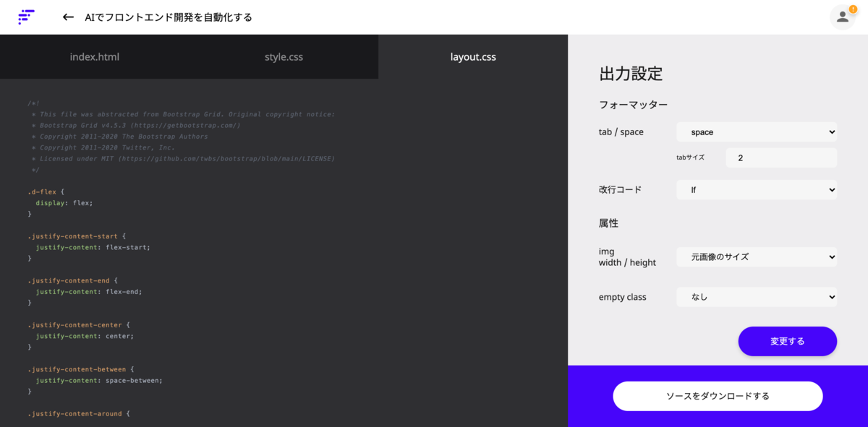
Task: Click the 変更する button
Action: 788,341
